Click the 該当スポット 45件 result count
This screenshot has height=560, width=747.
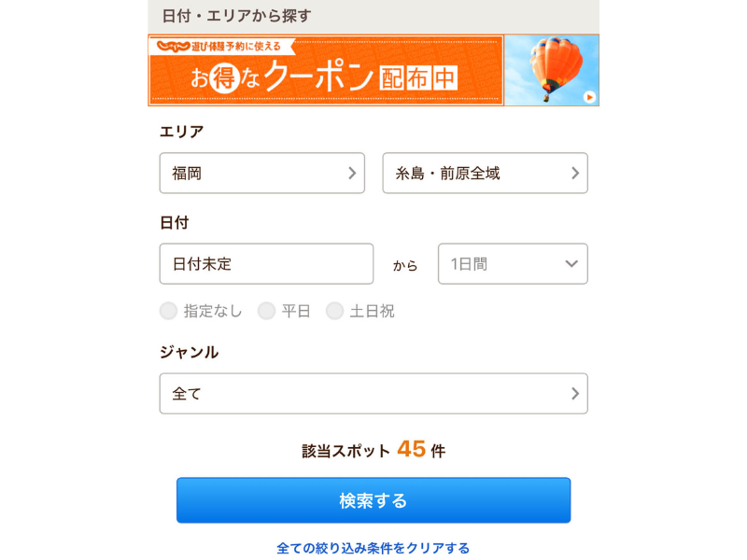[x=373, y=450]
